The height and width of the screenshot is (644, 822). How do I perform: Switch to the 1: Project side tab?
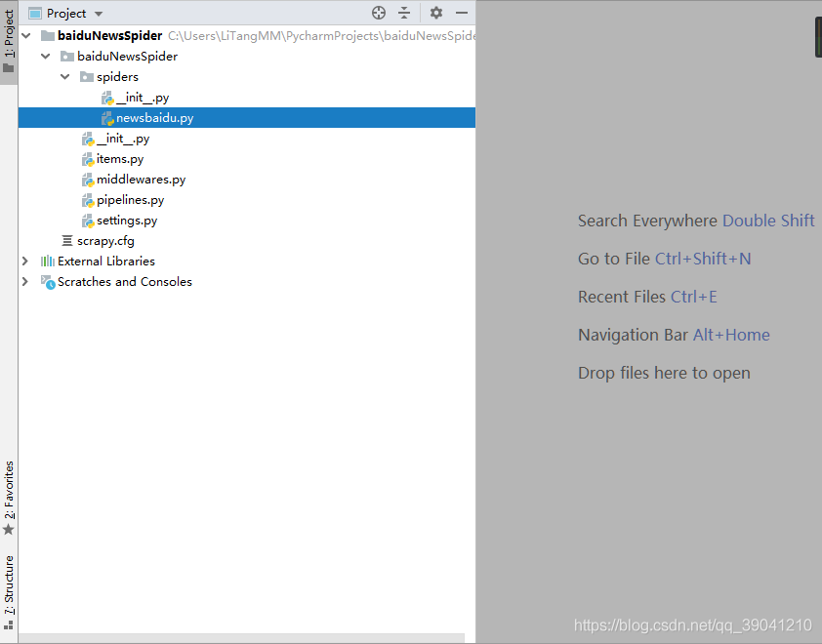click(9, 42)
